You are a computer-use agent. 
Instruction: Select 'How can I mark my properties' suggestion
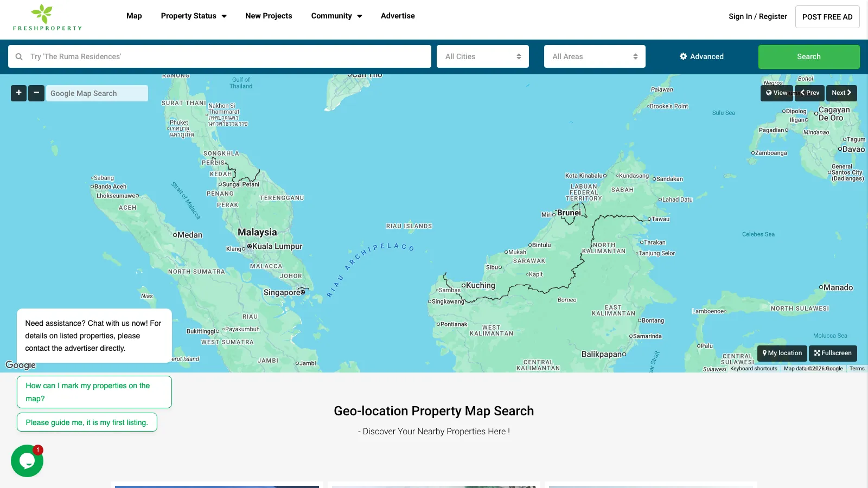(94, 392)
